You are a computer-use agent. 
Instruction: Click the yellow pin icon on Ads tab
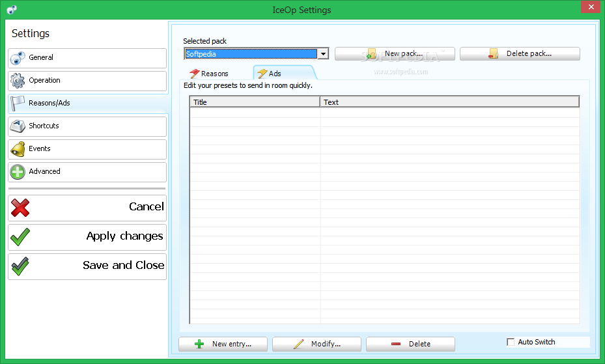(x=262, y=74)
